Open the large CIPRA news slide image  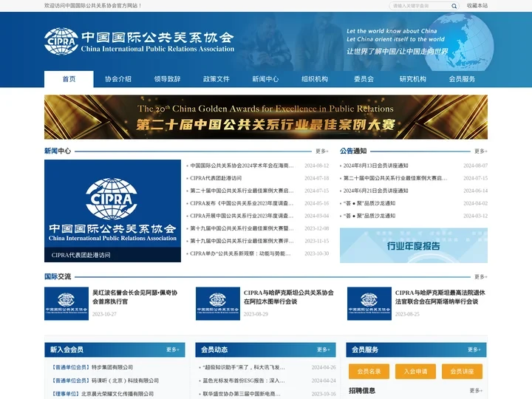tap(112, 211)
